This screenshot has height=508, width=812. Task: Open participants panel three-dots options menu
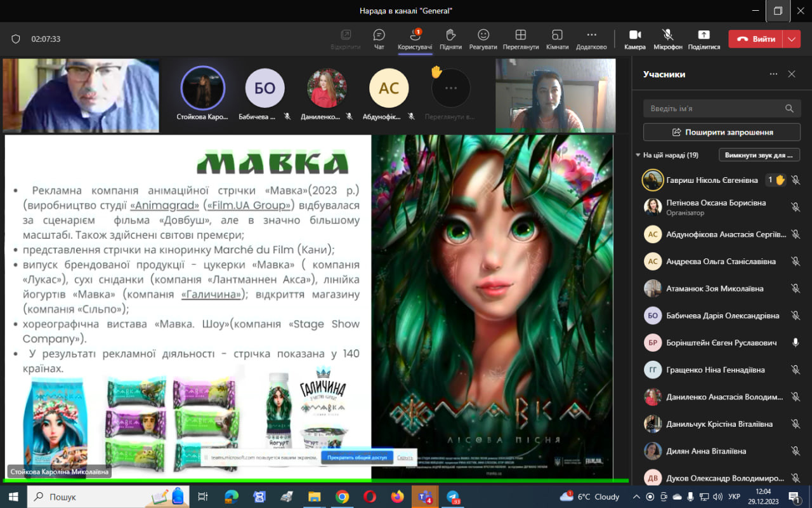(773, 74)
